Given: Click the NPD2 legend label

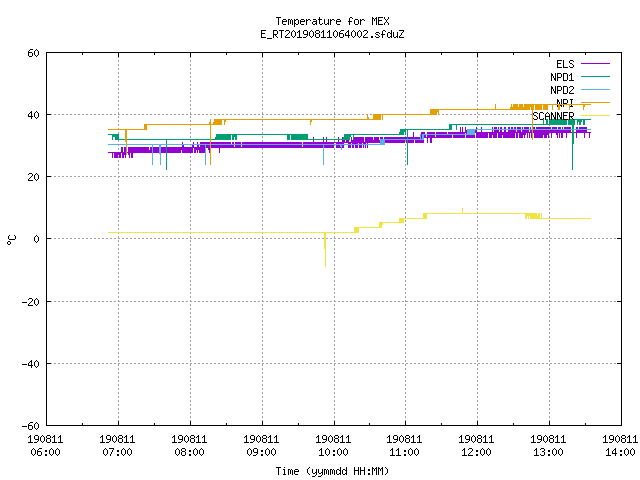Looking at the screenshot, I should [x=562, y=90].
